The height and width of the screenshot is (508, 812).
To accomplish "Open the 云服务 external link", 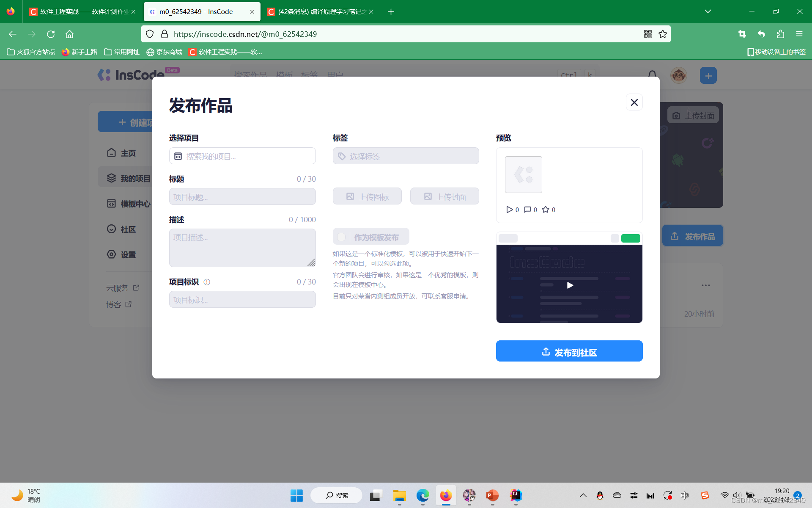I will pos(123,288).
